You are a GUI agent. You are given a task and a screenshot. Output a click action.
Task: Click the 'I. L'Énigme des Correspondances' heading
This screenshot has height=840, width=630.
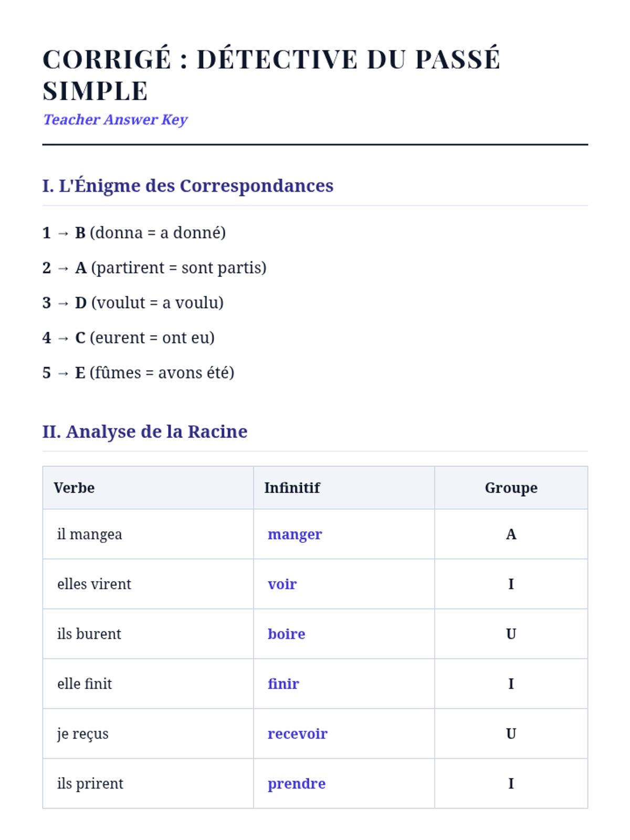point(188,186)
